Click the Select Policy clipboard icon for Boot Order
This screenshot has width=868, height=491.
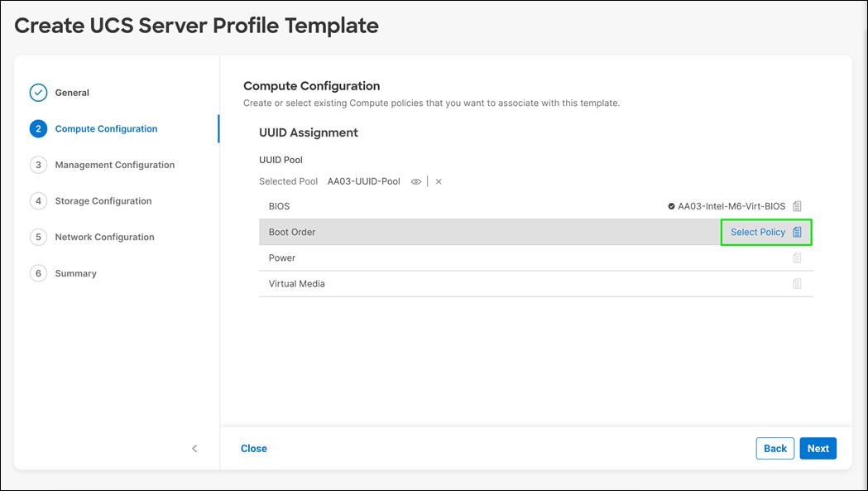click(797, 232)
